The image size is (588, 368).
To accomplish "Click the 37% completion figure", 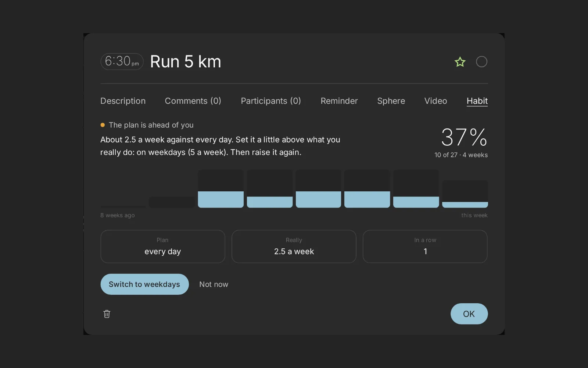I will pyautogui.click(x=464, y=137).
